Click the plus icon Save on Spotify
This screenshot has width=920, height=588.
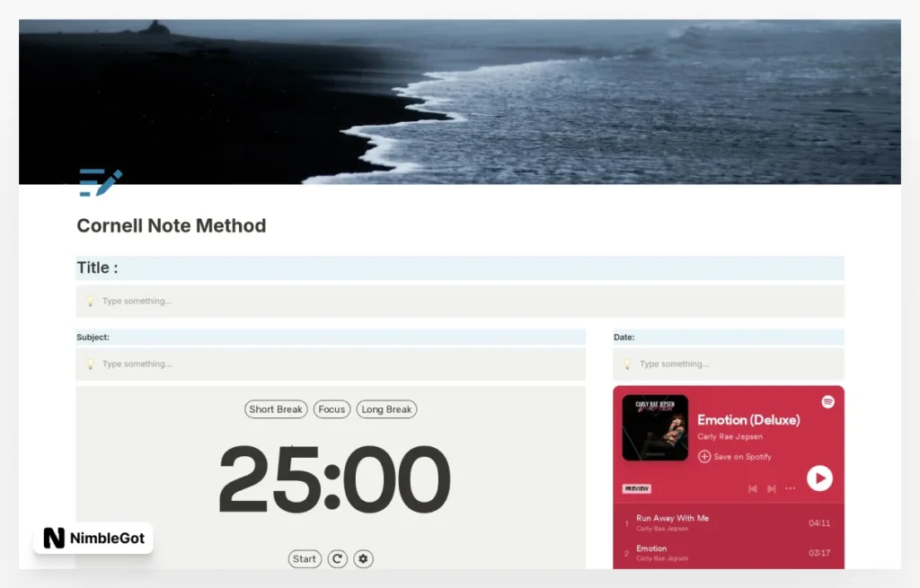704,456
